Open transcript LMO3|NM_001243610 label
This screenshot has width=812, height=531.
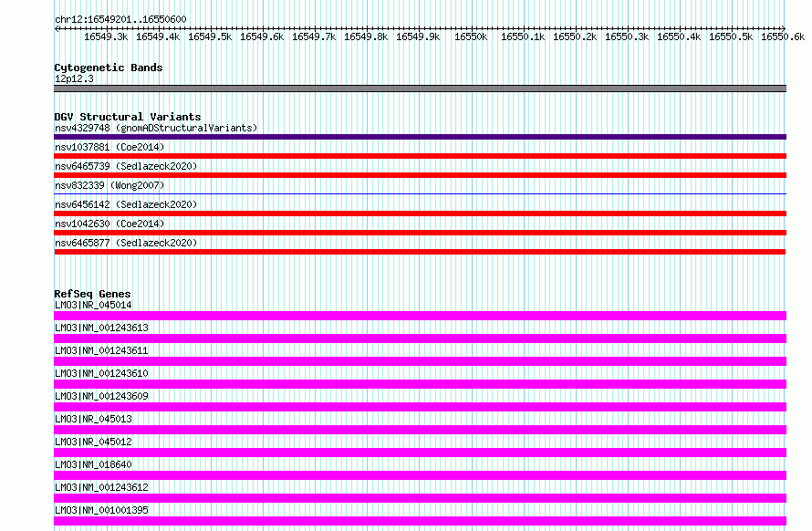101,373
